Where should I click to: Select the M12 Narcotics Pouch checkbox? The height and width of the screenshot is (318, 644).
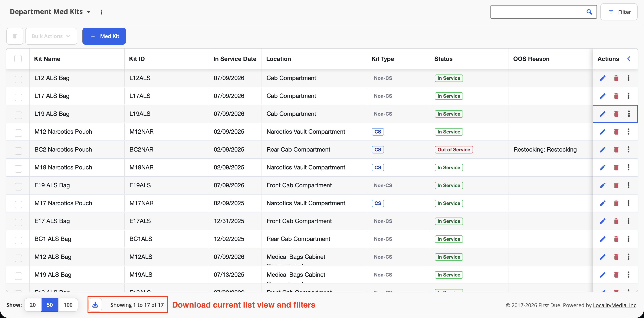(18, 133)
